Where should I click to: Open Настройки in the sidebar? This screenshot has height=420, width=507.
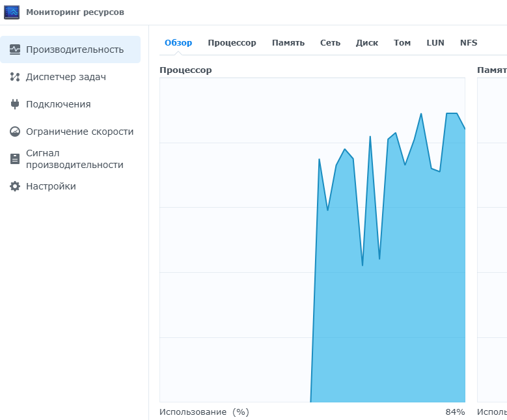click(70, 186)
